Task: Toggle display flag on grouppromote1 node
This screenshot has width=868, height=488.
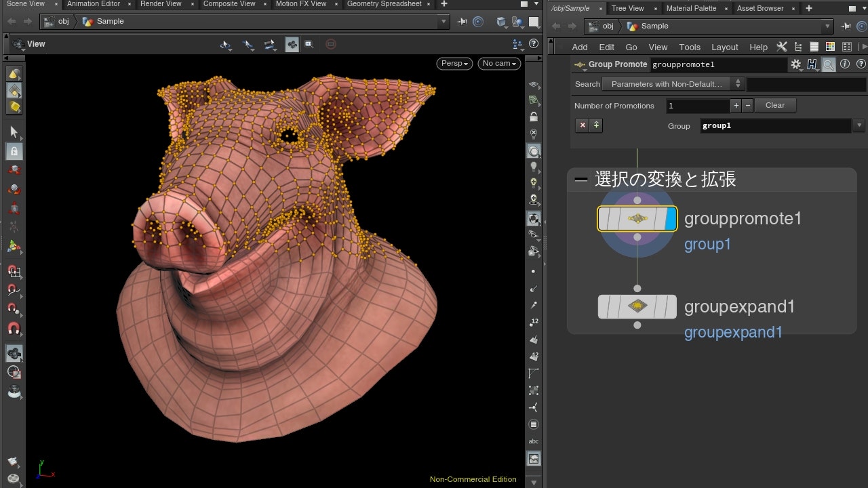Action: click(x=671, y=219)
